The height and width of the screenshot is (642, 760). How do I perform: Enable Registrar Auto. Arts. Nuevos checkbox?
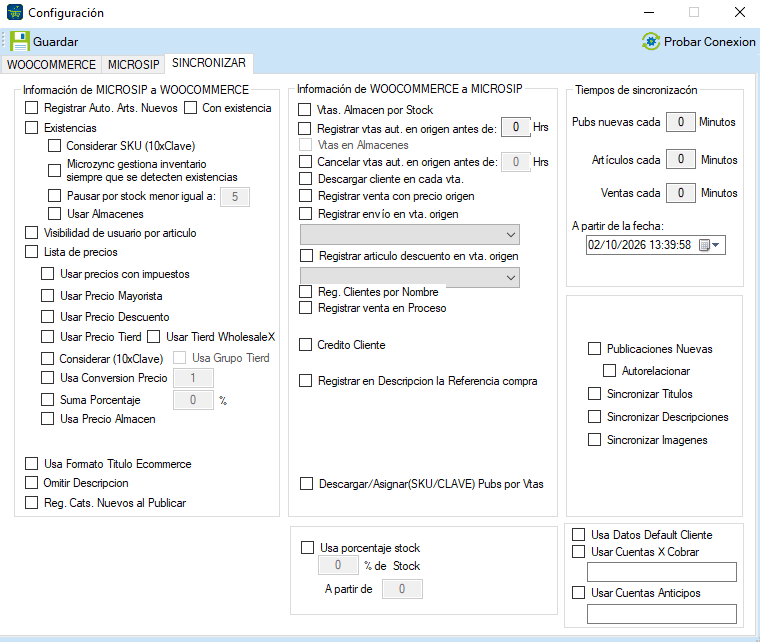pos(32,108)
